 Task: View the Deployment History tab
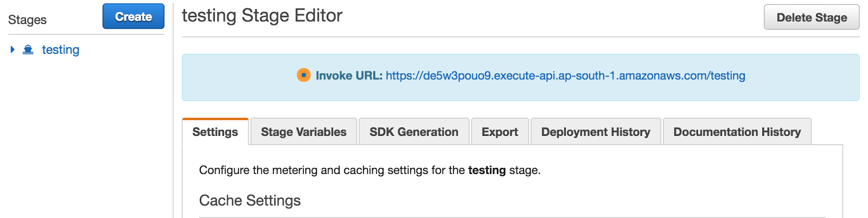(x=595, y=132)
